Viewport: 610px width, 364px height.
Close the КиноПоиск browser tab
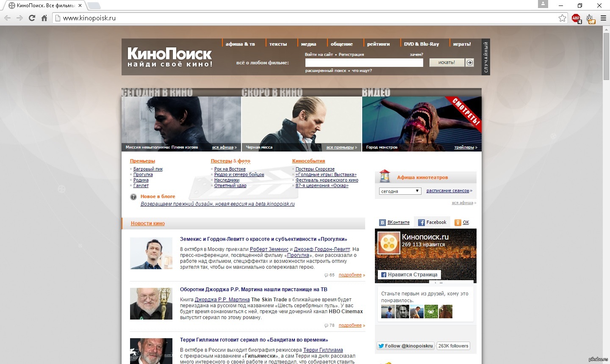80,6
